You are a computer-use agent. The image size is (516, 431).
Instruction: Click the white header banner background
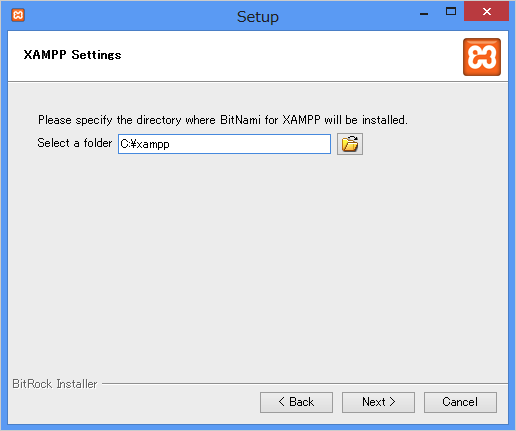[283, 56]
